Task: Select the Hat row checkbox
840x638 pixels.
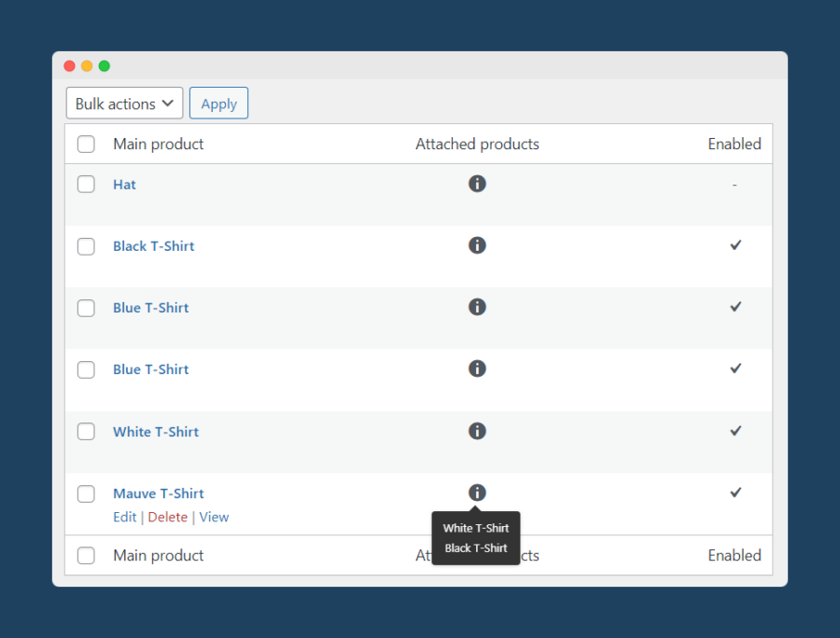Action: 86,184
